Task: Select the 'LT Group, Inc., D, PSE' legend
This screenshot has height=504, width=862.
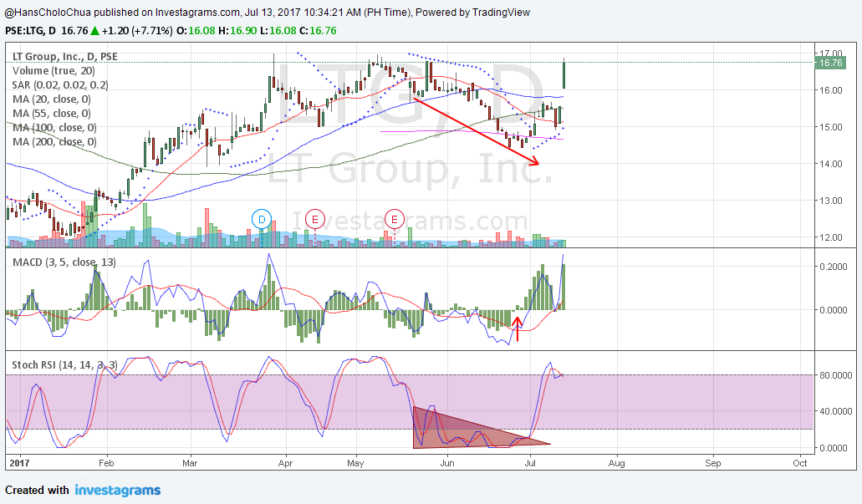Action: coord(65,57)
